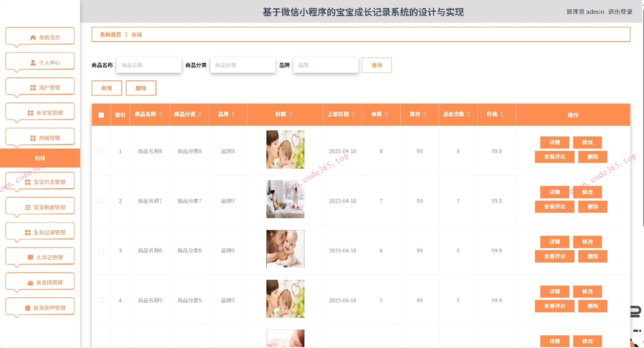Toggle the select-all checkbox in table header
Image resolution: width=644 pixels, height=348 pixels.
(x=101, y=115)
